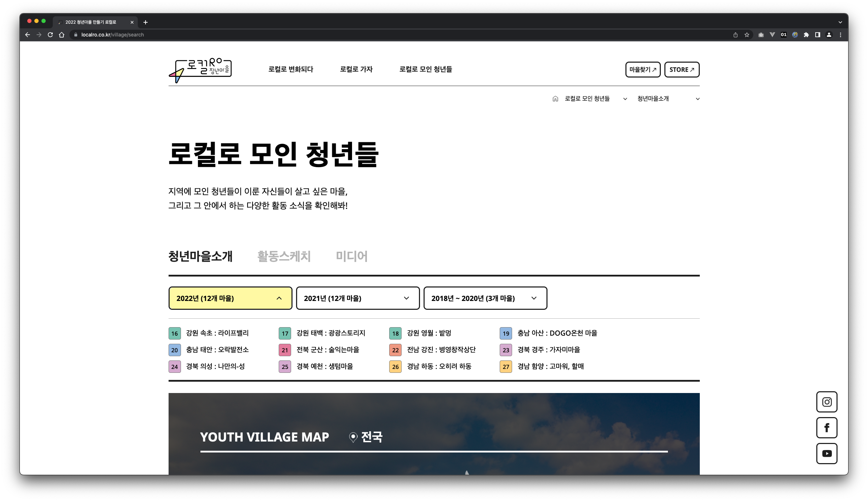Image resolution: width=868 pixels, height=501 pixels.
Task: Collapse the 2022년 (12개 마을) dropdown
Action: [230, 298]
